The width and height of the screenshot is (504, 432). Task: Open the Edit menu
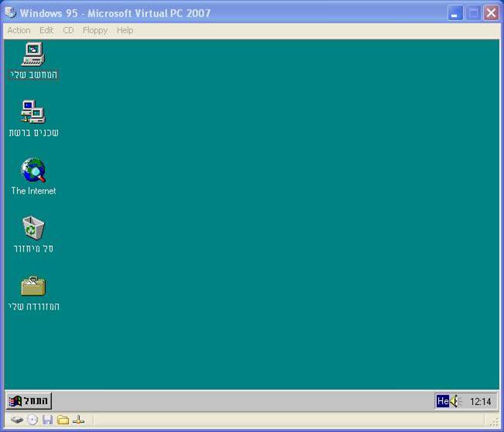point(46,30)
